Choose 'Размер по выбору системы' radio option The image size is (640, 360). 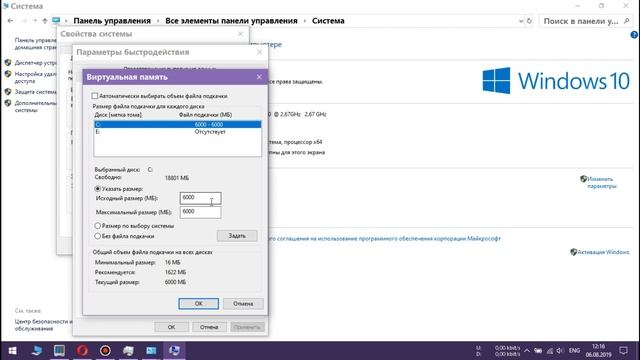pyautogui.click(x=98, y=226)
